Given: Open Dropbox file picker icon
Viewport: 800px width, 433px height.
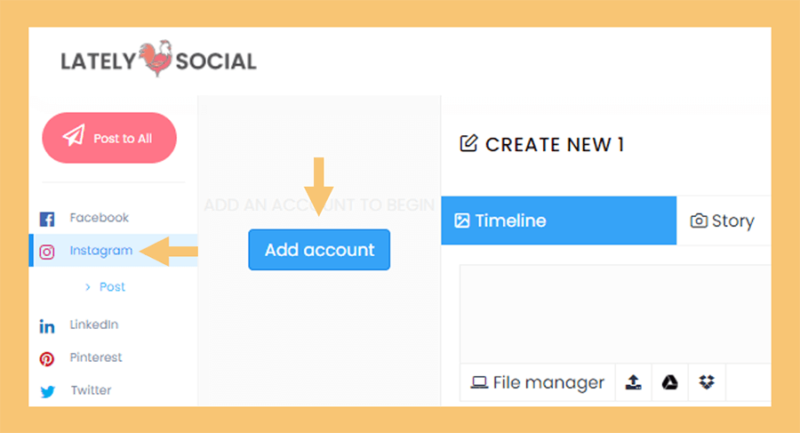Looking at the screenshot, I should [707, 382].
